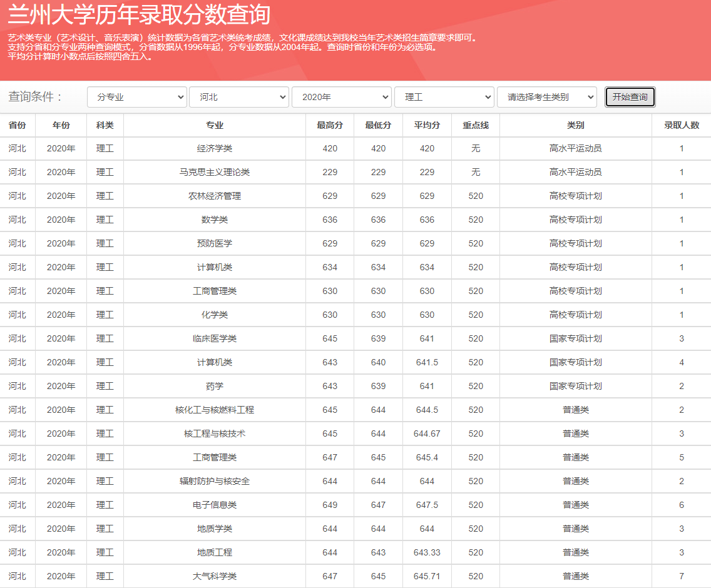Select the 核工程与核技术 table cell
Image resolution: width=711 pixels, height=588 pixels.
click(x=214, y=433)
